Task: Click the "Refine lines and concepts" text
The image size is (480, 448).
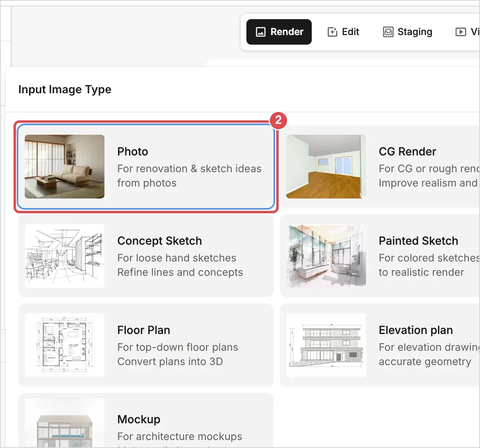Action: tap(180, 272)
